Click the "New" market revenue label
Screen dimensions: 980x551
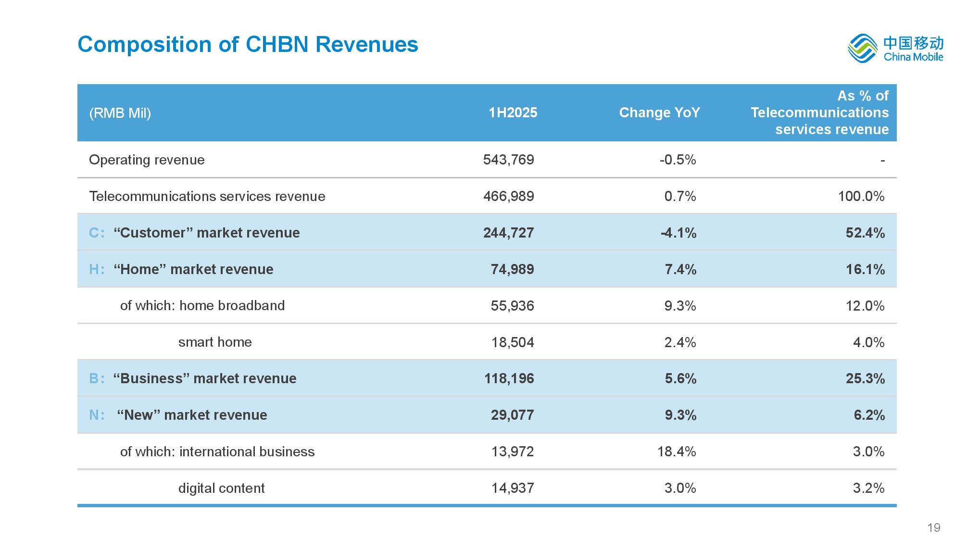click(x=192, y=415)
